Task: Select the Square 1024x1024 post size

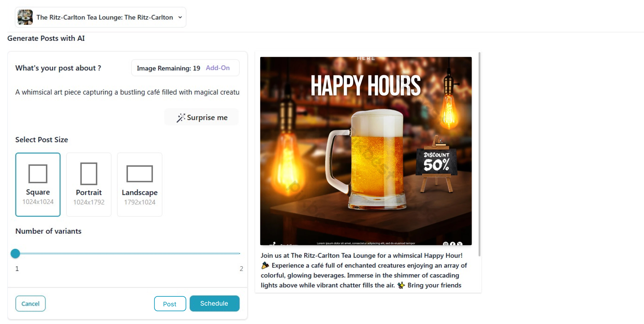Action: pyautogui.click(x=38, y=185)
